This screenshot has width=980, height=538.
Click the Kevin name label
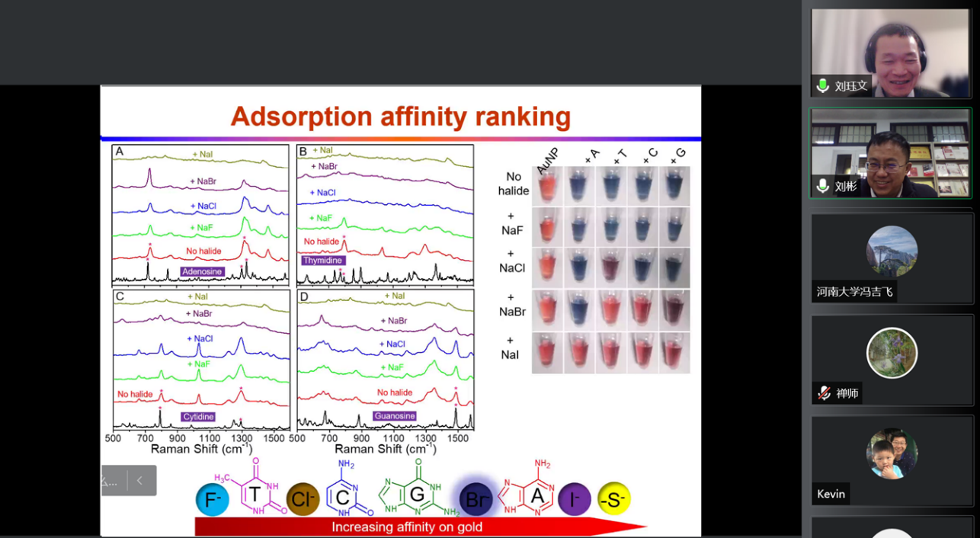[831, 494]
